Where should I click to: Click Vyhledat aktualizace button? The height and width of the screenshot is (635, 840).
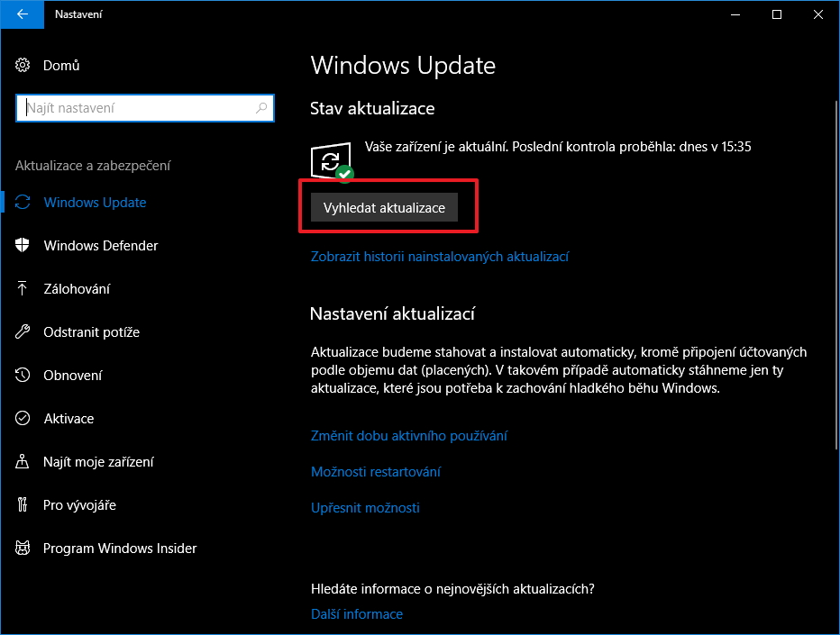click(384, 207)
